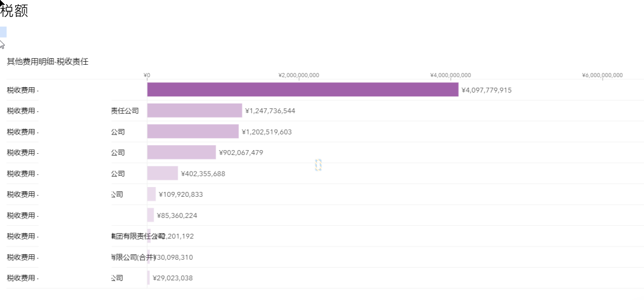The height and width of the screenshot is (307, 644).
Task: Select the darkest purple bar for ¥4,097,779,915
Action: [302, 90]
